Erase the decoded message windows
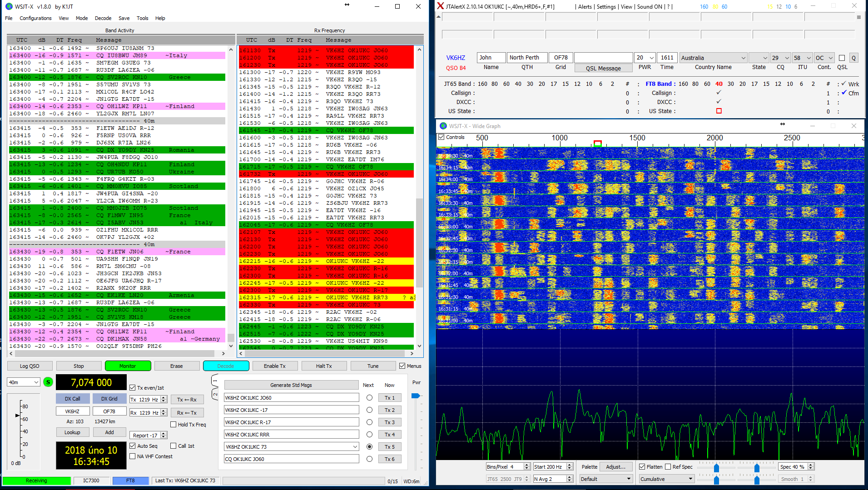The height and width of the screenshot is (490, 868). [x=177, y=366]
